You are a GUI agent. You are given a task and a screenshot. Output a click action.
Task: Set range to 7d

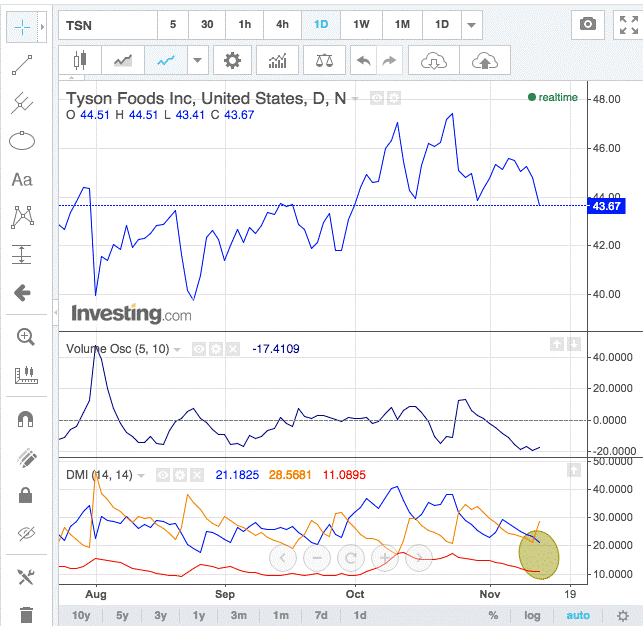(321, 615)
